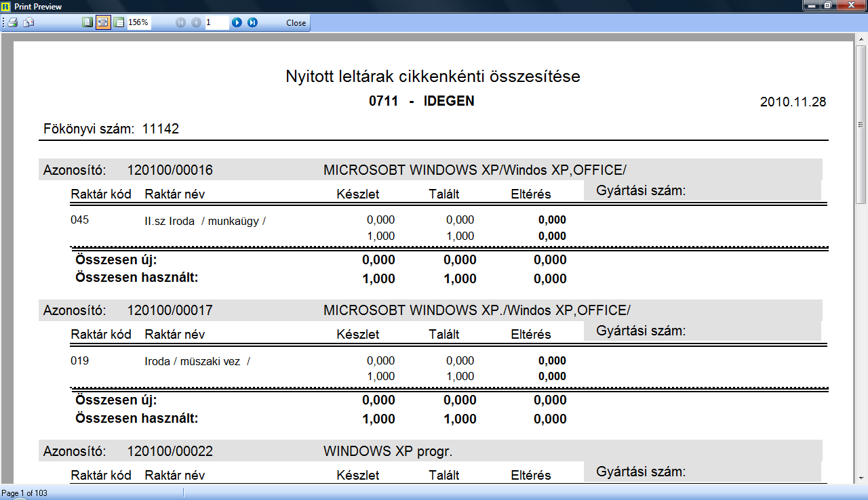Click identifier 120100/00017

pyautogui.click(x=170, y=310)
